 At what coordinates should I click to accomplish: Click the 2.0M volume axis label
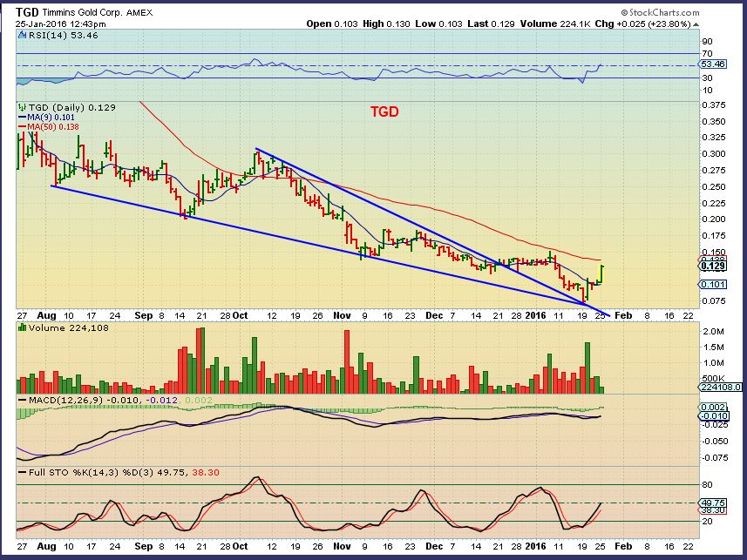[x=713, y=332]
